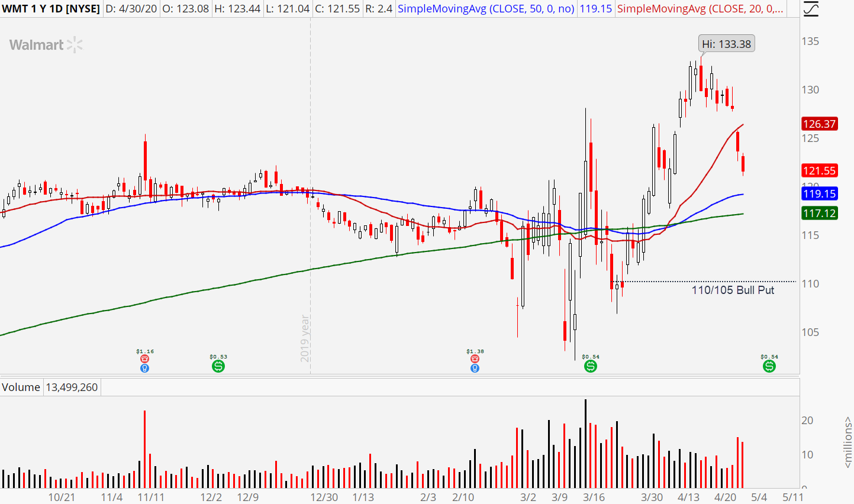Open the $1.38 earnings phone icon
The height and width of the screenshot is (504, 854).
point(475,359)
